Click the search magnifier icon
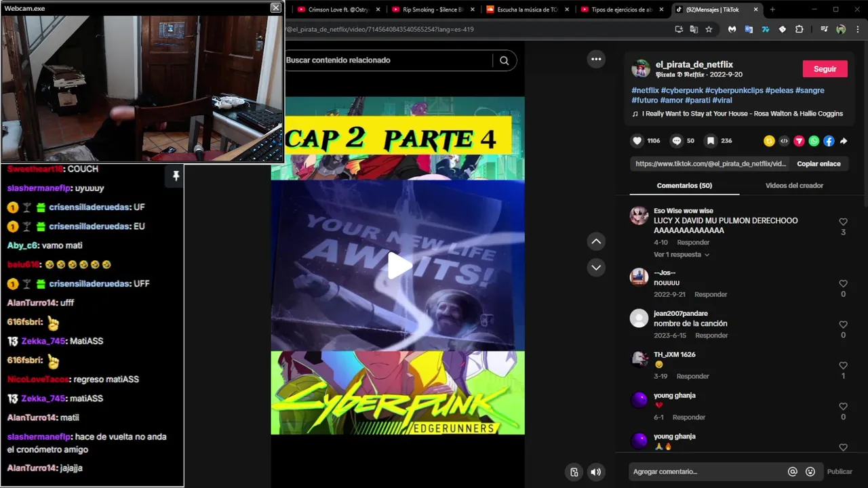This screenshot has height=488, width=868. click(x=504, y=60)
